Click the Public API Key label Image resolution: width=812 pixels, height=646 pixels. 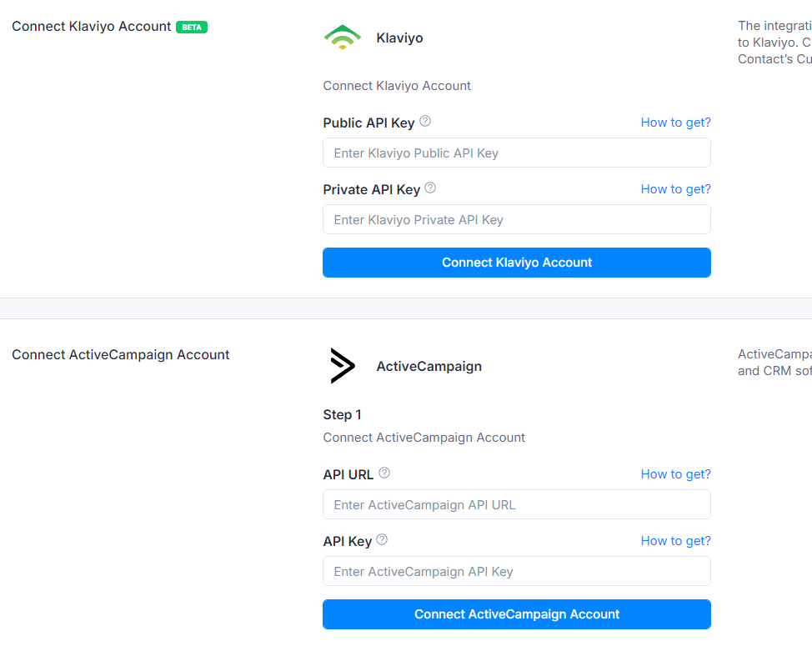(368, 123)
